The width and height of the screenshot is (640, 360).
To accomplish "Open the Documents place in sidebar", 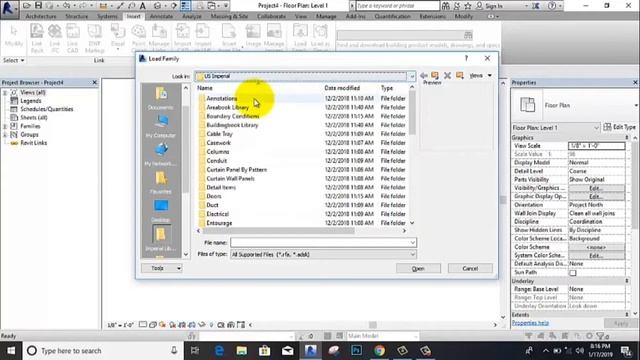I will click(161, 98).
